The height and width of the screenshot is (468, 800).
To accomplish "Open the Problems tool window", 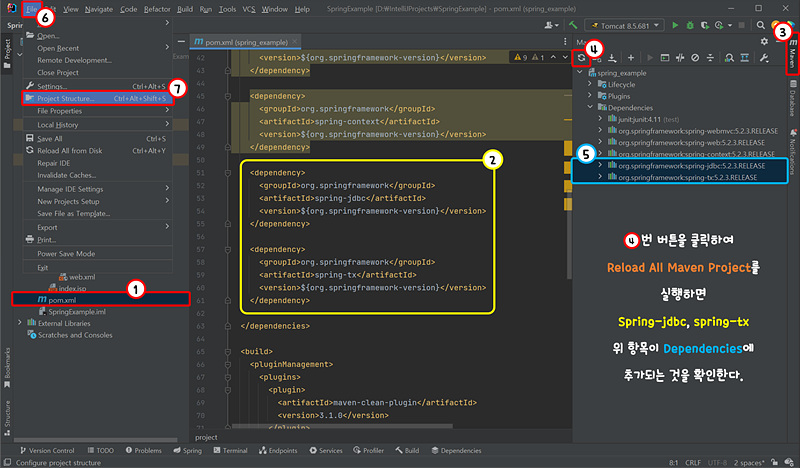I will point(143,450).
